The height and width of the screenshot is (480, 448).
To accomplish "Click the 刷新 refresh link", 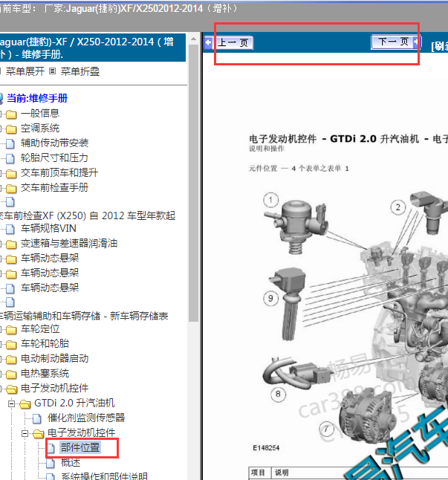I will click(440, 46).
